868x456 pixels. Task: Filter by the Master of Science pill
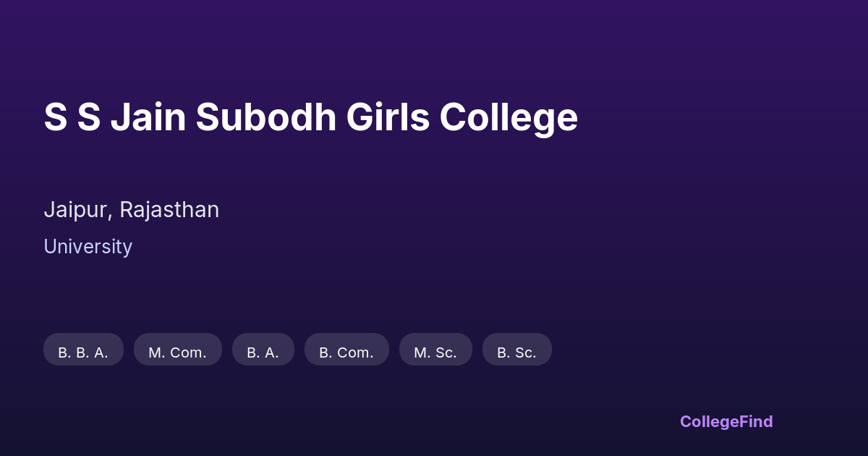pyautogui.click(x=435, y=350)
